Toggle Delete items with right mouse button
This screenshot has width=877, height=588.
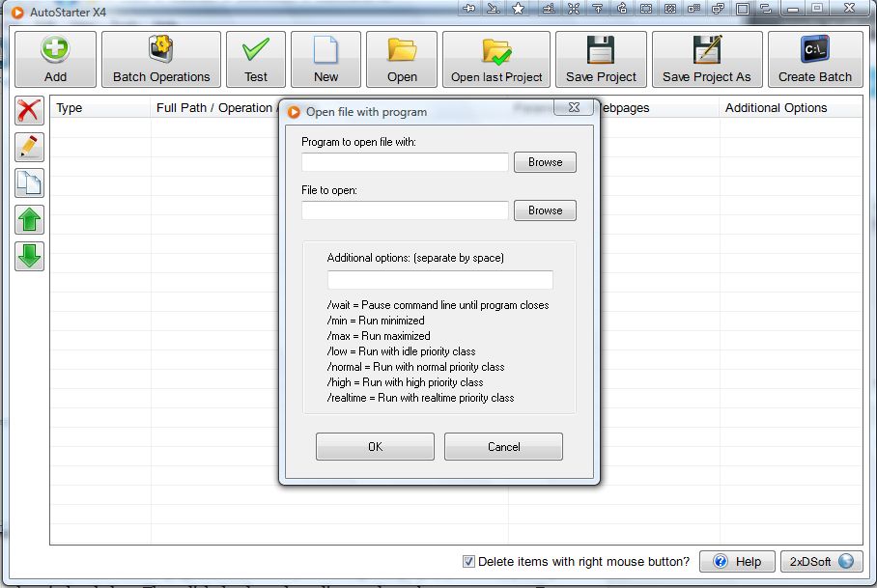(468, 561)
